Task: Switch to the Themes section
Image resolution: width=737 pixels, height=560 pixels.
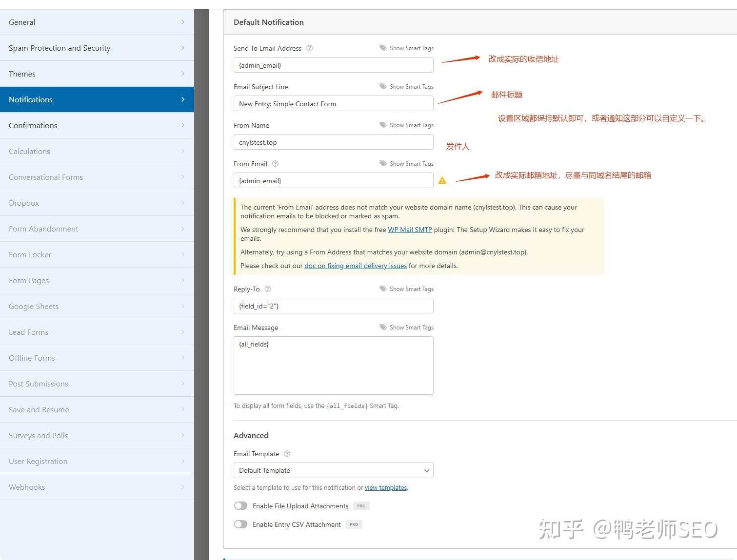Action: pos(97,74)
